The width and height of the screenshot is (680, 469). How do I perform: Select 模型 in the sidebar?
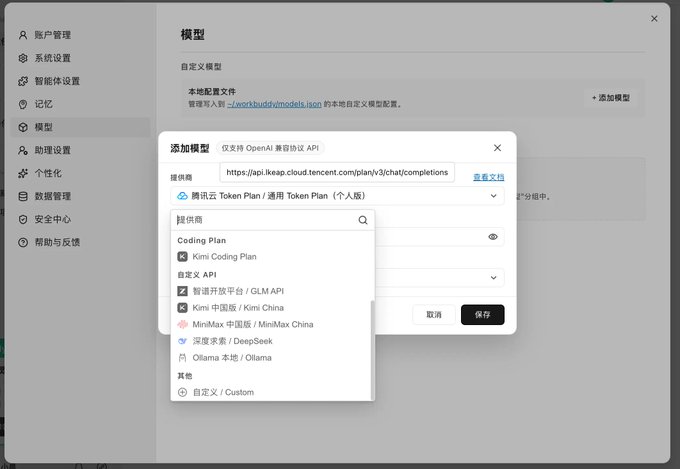click(80, 127)
